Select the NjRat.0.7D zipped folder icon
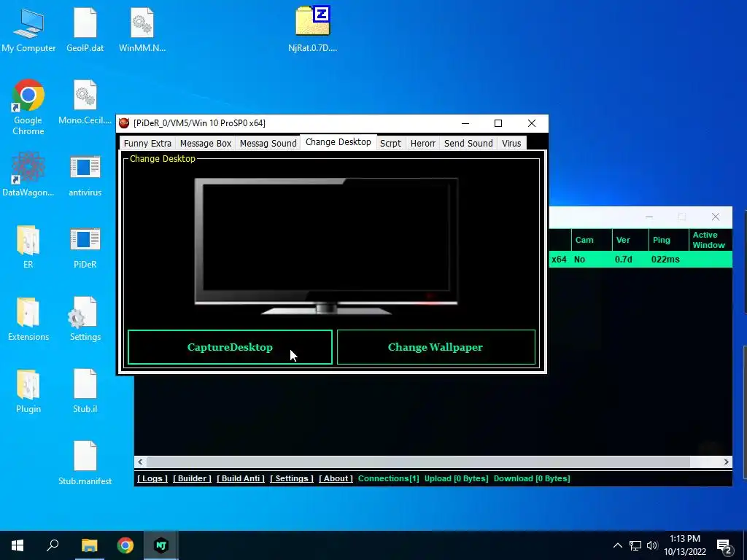Image resolution: width=747 pixels, height=560 pixels. pyautogui.click(x=312, y=29)
